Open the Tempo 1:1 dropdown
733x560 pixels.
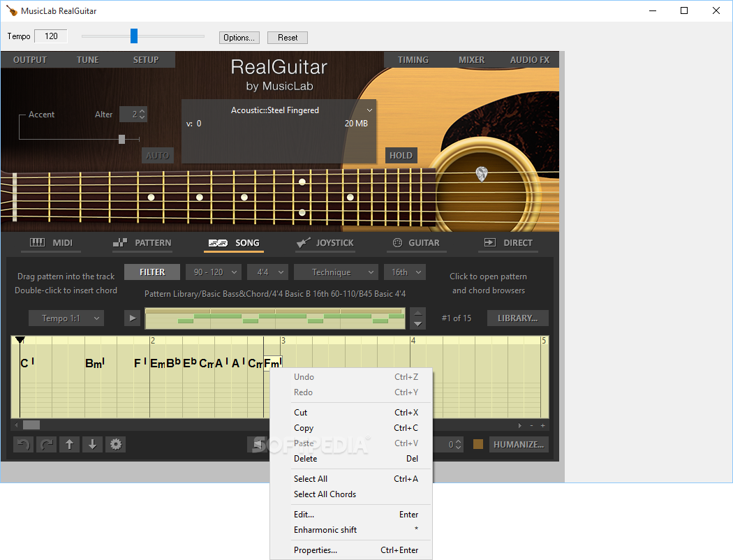tap(66, 318)
